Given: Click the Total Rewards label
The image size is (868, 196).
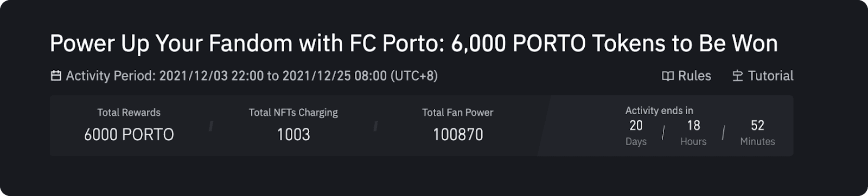Looking at the screenshot, I should click(129, 113).
